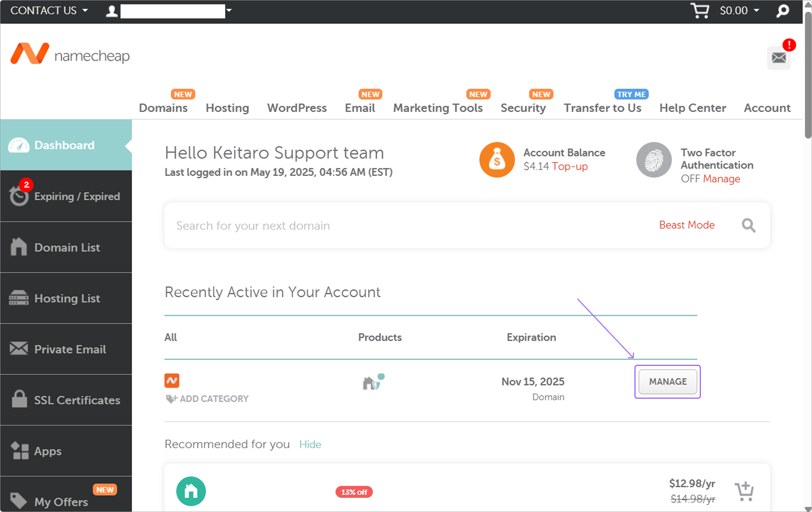Click the $12.98/yr price
Image resolution: width=812 pixels, height=512 pixels.
click(692, 483)
